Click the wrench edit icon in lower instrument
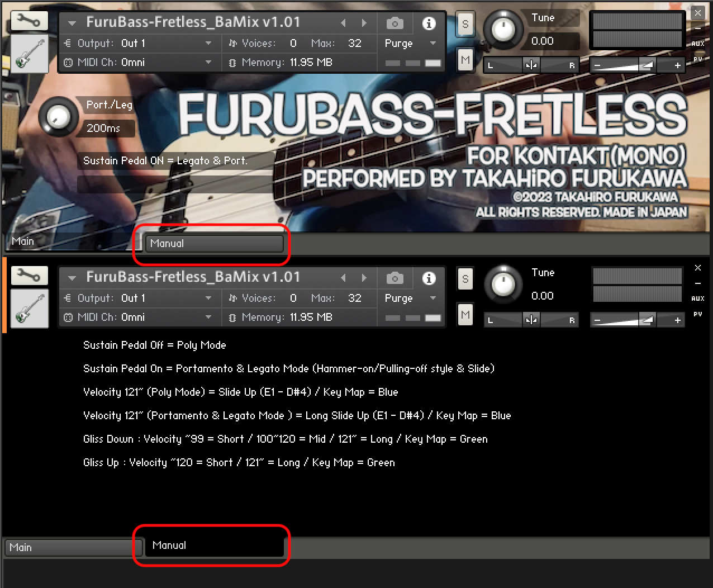 tap(29, 276)
